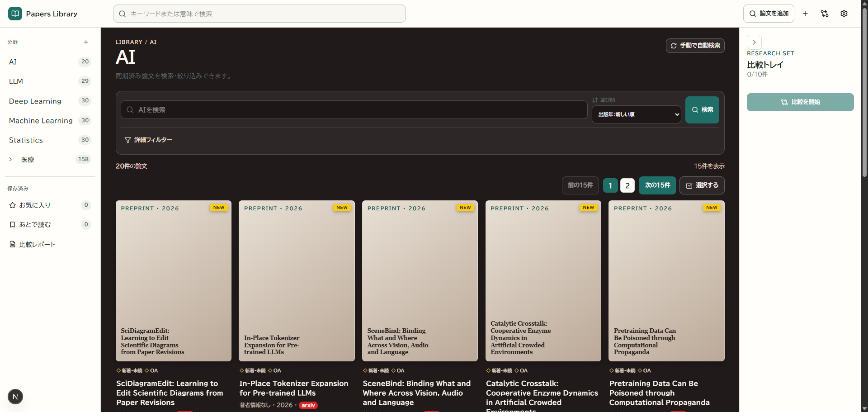The height and width of the screenshot is (412, 868).
Task: Select page 2 in pagination
Action: [x=627, y=185]
